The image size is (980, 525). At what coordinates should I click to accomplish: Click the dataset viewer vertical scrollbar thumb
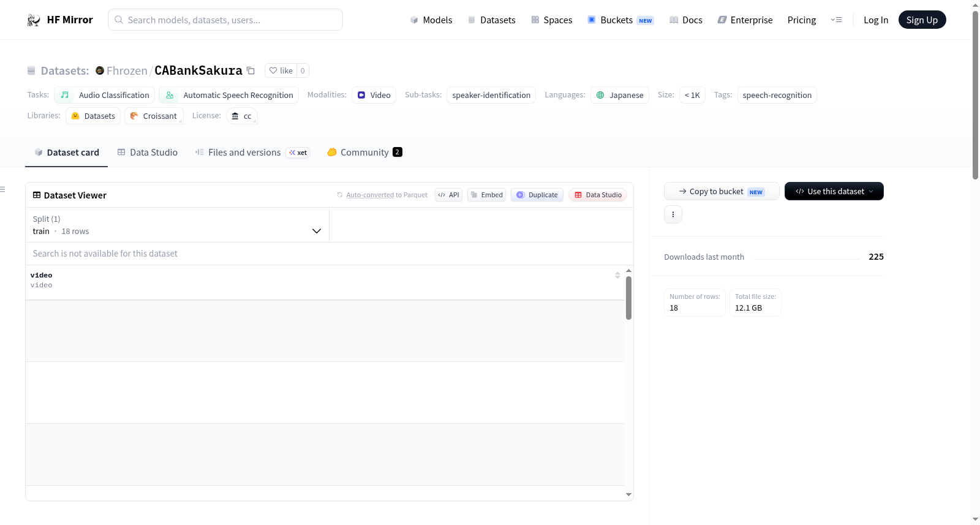(x=628, y=298)
